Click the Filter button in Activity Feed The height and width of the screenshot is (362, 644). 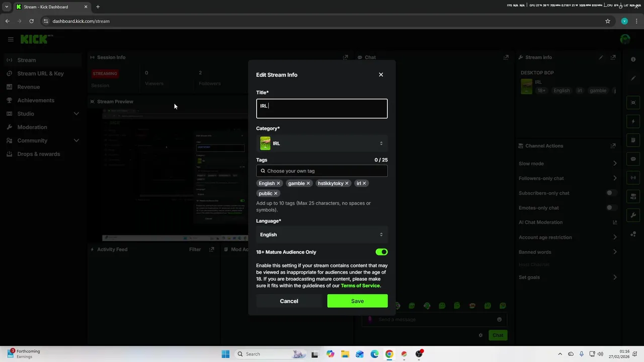click(x=195, y=249)
